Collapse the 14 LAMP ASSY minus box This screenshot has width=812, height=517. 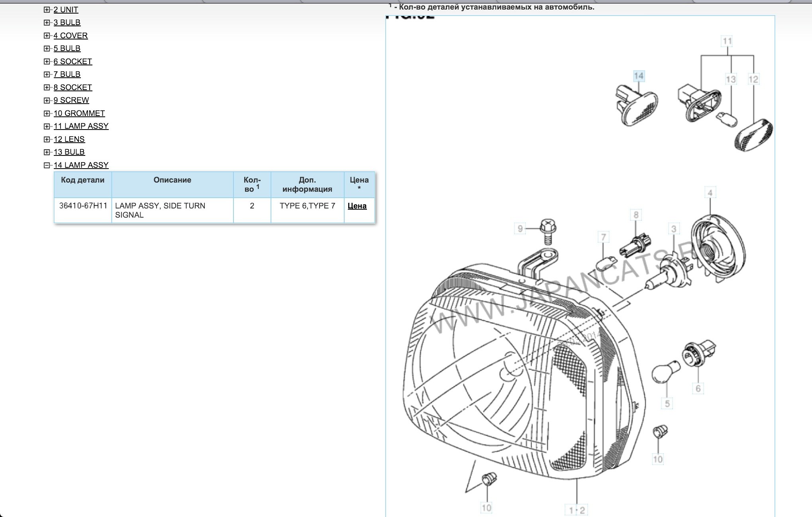coord(47,165)
